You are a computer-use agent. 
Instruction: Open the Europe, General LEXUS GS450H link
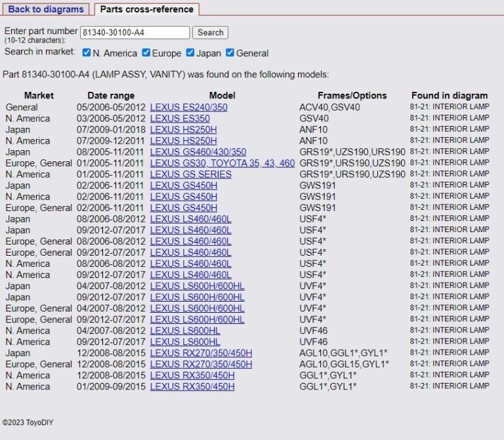point(184,208)
